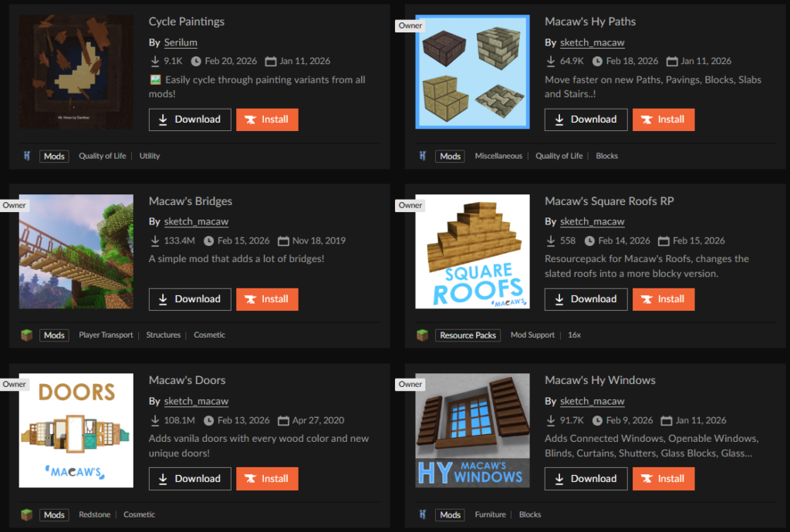Download Macaw's Square Roofs RP
This screenshot has width=790, height=532.
click(x=586, y=299)
